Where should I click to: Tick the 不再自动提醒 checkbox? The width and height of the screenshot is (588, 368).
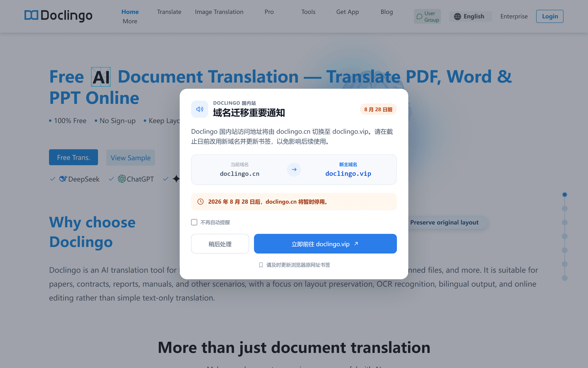tap(194, 222)
